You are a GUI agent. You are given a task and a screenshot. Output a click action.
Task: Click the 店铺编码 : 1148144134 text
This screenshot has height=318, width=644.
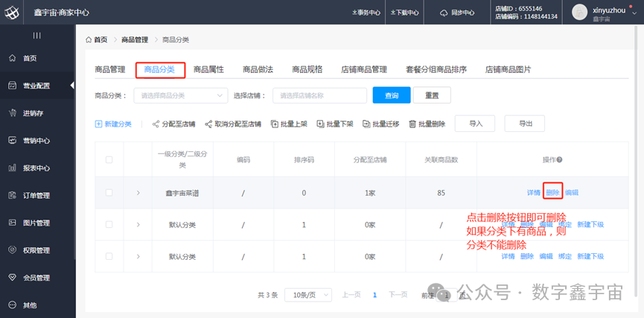click(x=526, y=17)
